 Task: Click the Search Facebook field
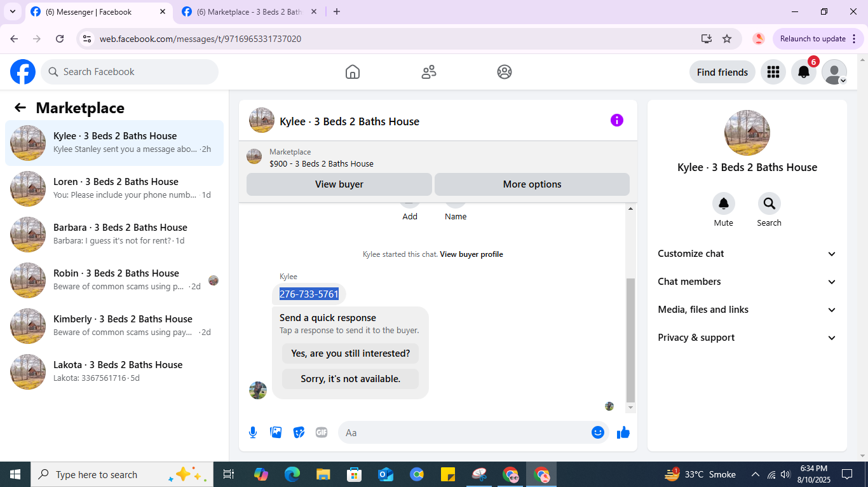[x=130, y=72]
